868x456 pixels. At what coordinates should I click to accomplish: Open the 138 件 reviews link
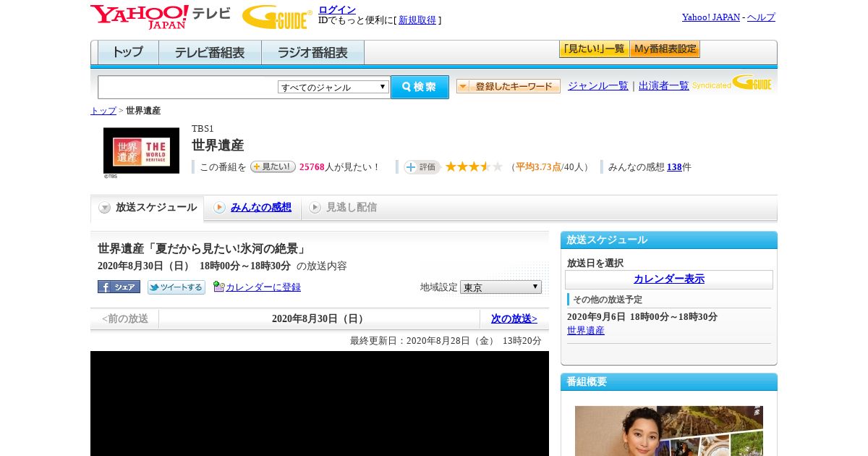[674, 167]
